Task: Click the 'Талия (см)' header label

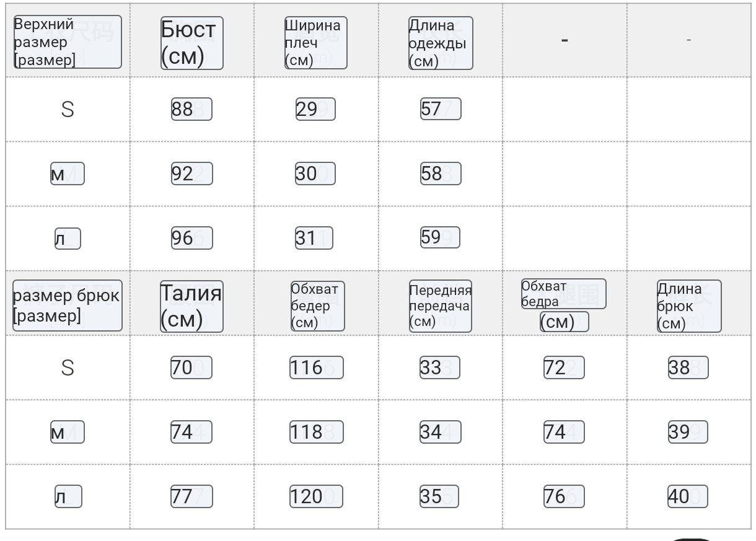Action: click(x=191, y=306)
